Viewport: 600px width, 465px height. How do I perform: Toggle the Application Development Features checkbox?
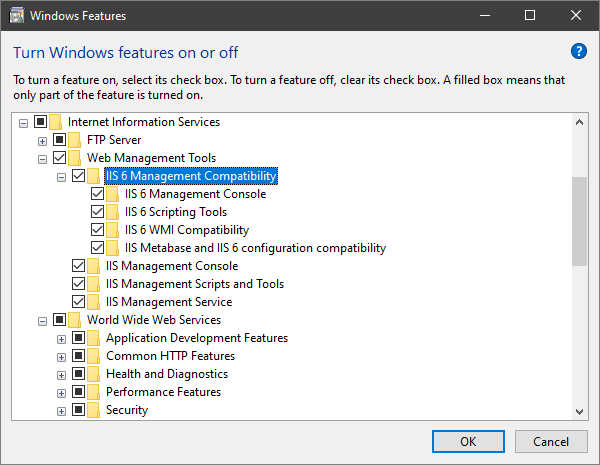[x=78, y=338]
